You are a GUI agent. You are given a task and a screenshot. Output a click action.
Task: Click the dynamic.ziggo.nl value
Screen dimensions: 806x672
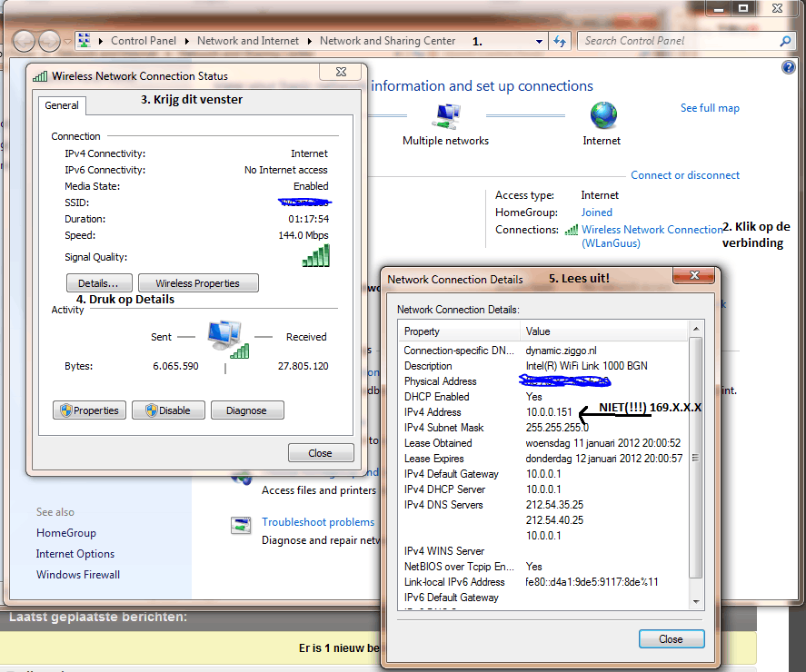click(x=561, y=351)
